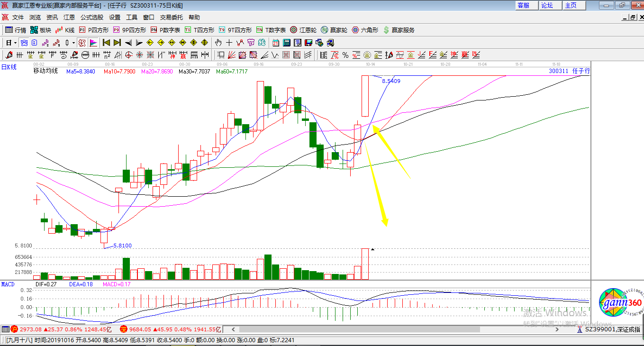Click the 300311 任子行 stock label
The image size is (644, 346).
point(569,71)
